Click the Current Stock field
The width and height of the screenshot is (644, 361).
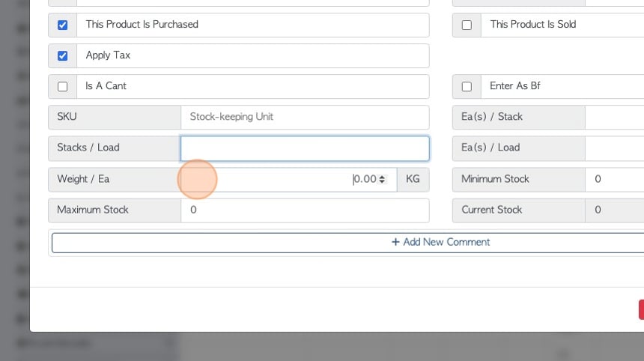click(x=615, y=210)
